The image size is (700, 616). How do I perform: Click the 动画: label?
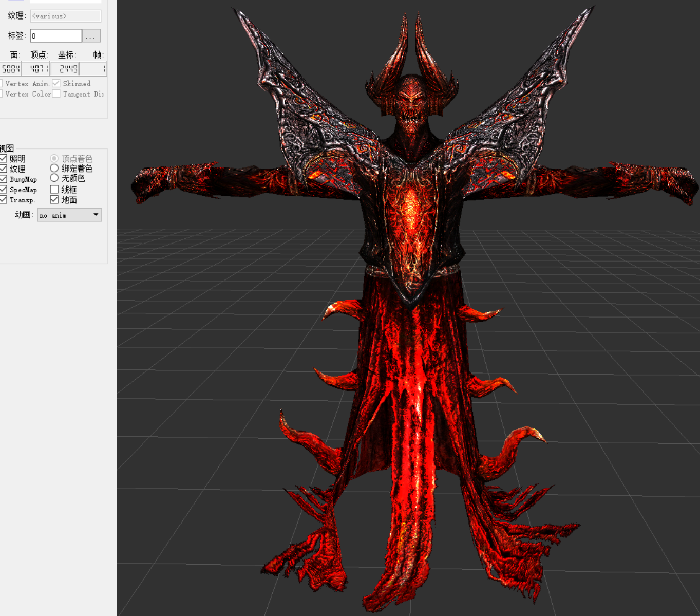click(24, 215)
